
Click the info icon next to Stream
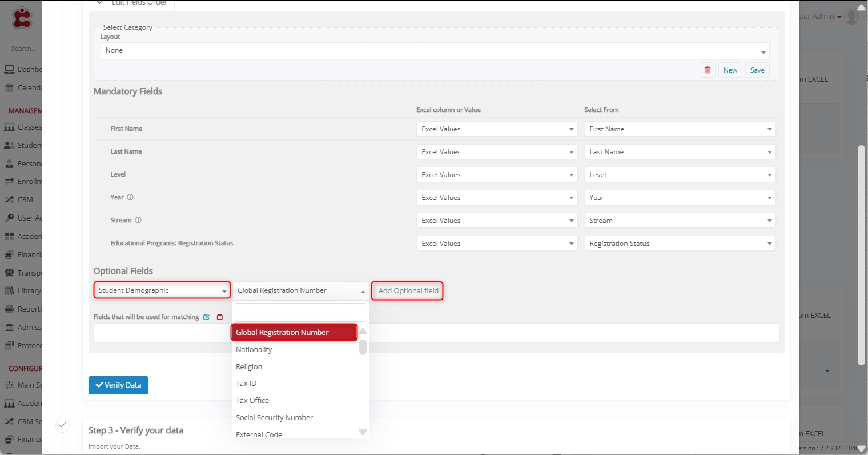138,220
